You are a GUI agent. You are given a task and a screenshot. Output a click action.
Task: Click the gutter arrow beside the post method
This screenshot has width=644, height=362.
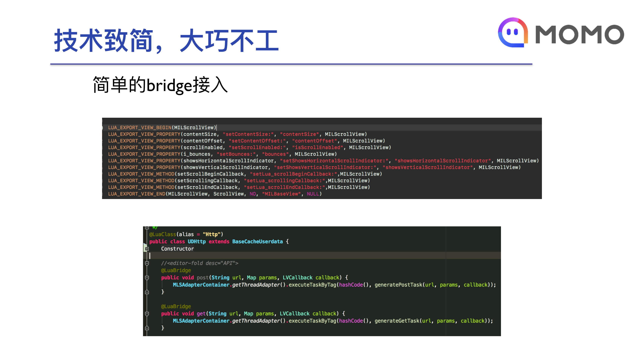point(147,278)
